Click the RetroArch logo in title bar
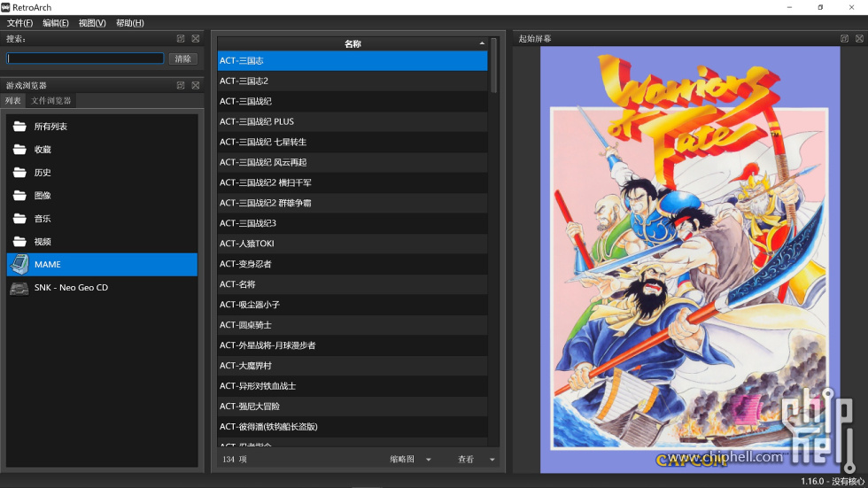The image size is (868, 488). tap(5, 7)
